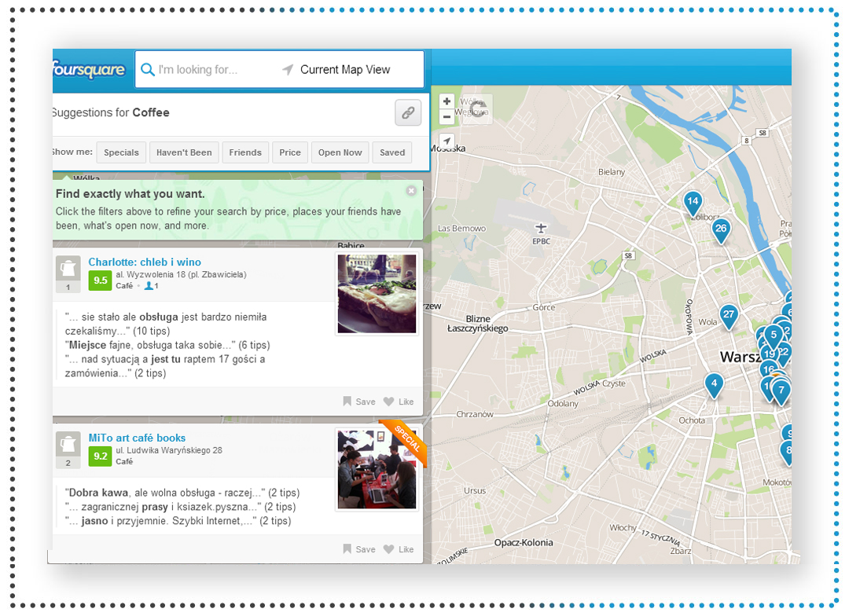Open the Current Map View location selector
Image resolution: width=849 pixels, height=616 pixels.
pyautogui.click(x=344, y=70)
